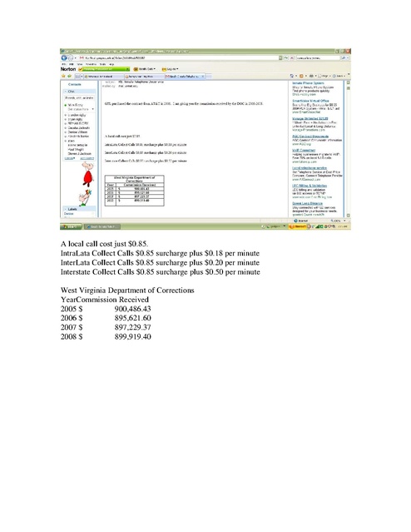Screen dimensions: 411x532
Task: Click the Favorites star icon
Action: click(63, 76)
